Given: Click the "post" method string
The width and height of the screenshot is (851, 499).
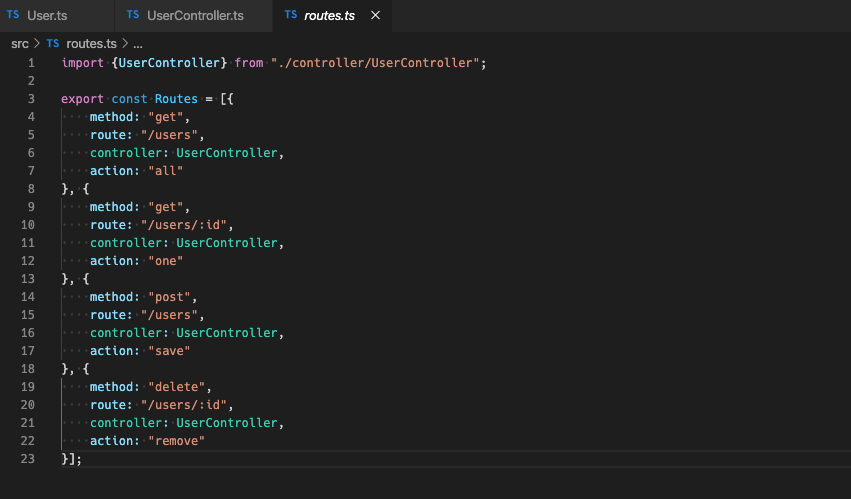Looking at the screenshot, I should pyautogui.click(x=169, y=297).
